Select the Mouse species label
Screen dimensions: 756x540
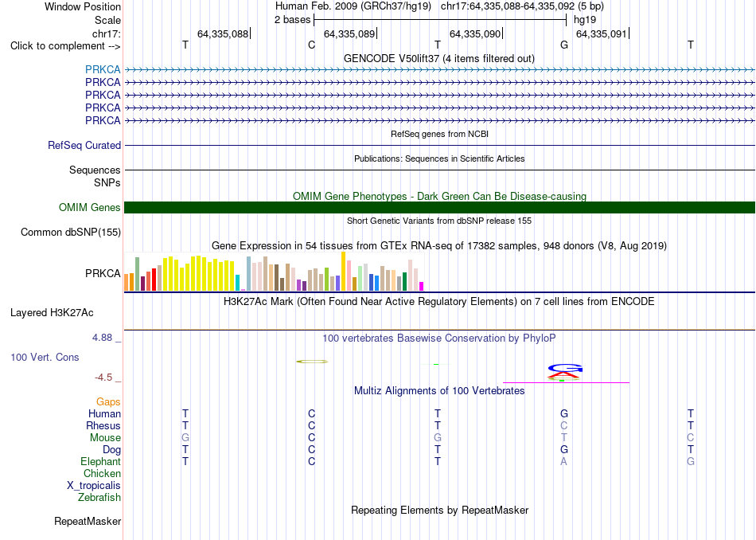(x=105, y=438)
